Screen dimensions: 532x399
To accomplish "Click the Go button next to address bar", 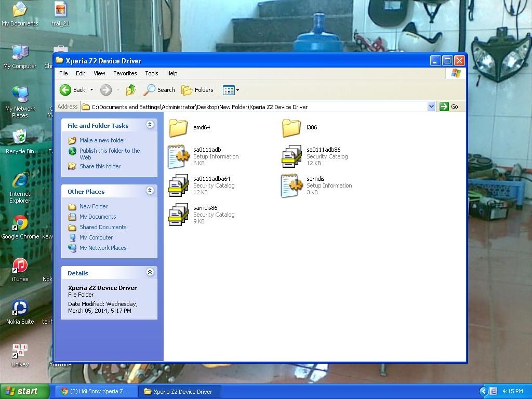I will click(x=449, y=107).
